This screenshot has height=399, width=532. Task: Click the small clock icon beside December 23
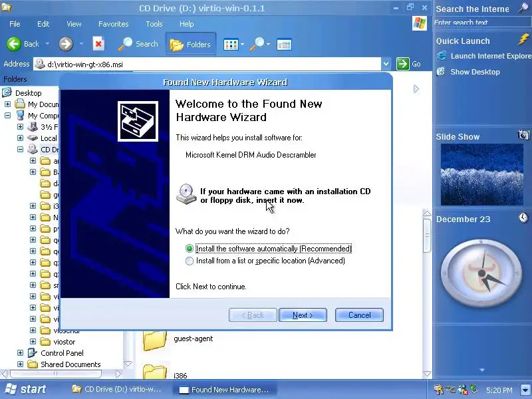(x=523, y=217)
